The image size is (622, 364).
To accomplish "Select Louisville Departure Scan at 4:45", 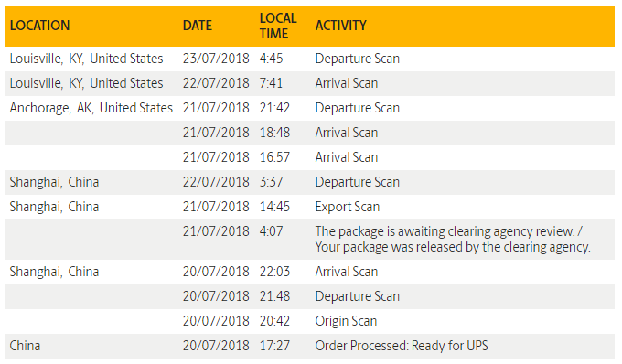I will [x=310, y=59].
